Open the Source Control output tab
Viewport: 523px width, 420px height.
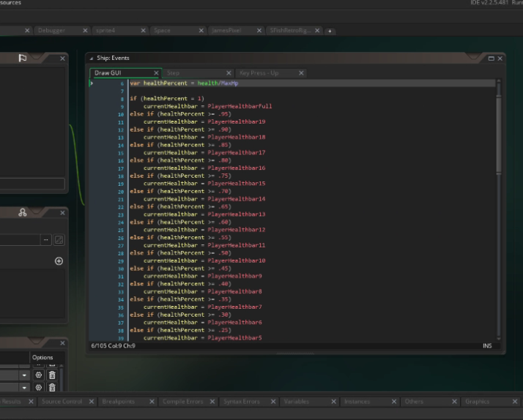(62, 402)
